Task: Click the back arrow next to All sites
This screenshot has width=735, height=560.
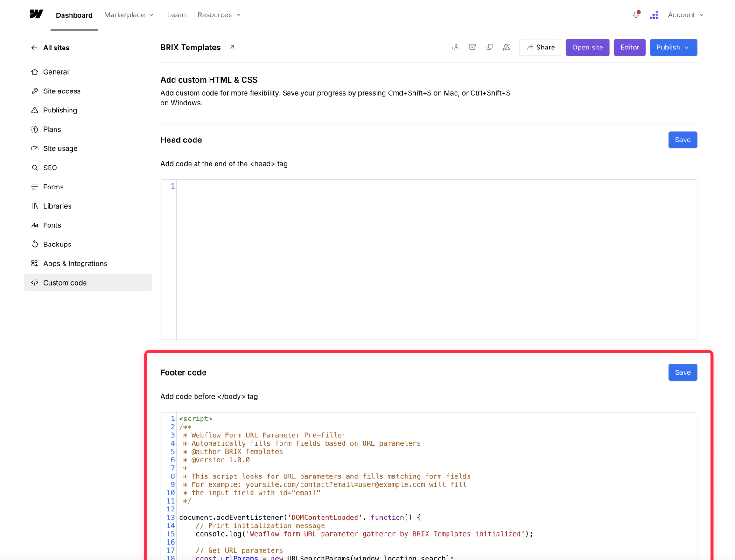Action: tap(34, 48)
